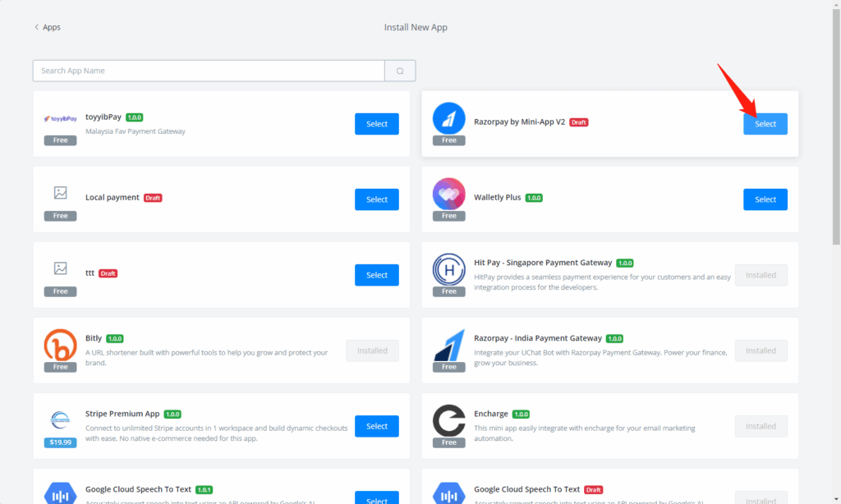Select the Local payment draft app
The width and height of the screenshot is (841, 504).
coord(377,199)
